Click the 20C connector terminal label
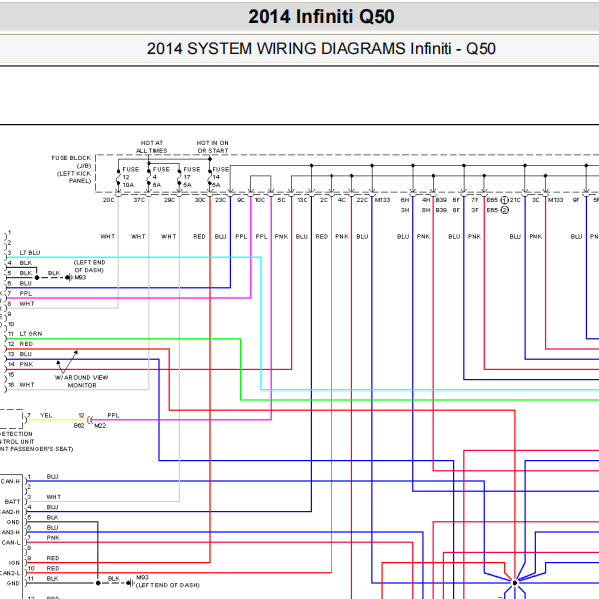This screenshot has width=599, height=599. click(x=108, y=200)
